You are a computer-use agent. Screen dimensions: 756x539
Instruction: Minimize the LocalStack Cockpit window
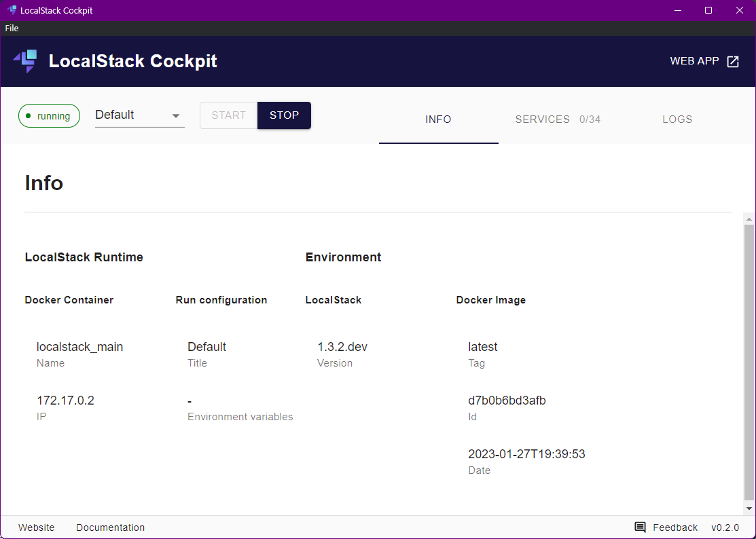(x=677, y=10)
